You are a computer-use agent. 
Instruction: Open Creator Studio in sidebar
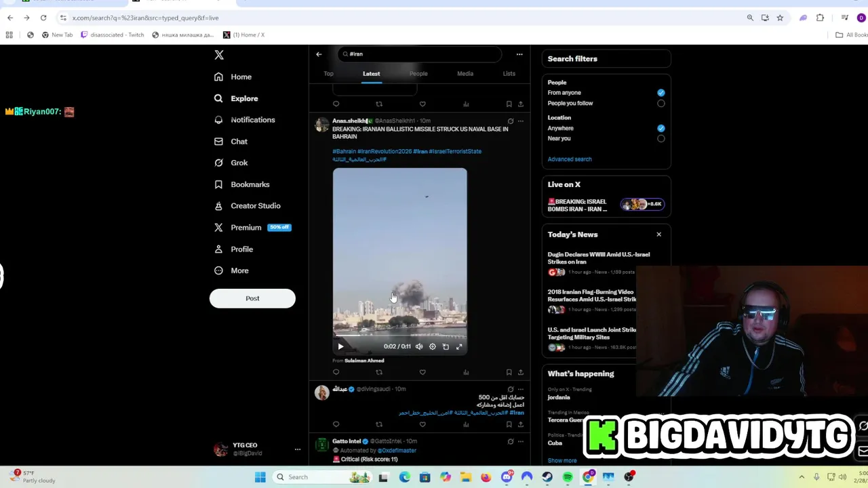(247, 206)
